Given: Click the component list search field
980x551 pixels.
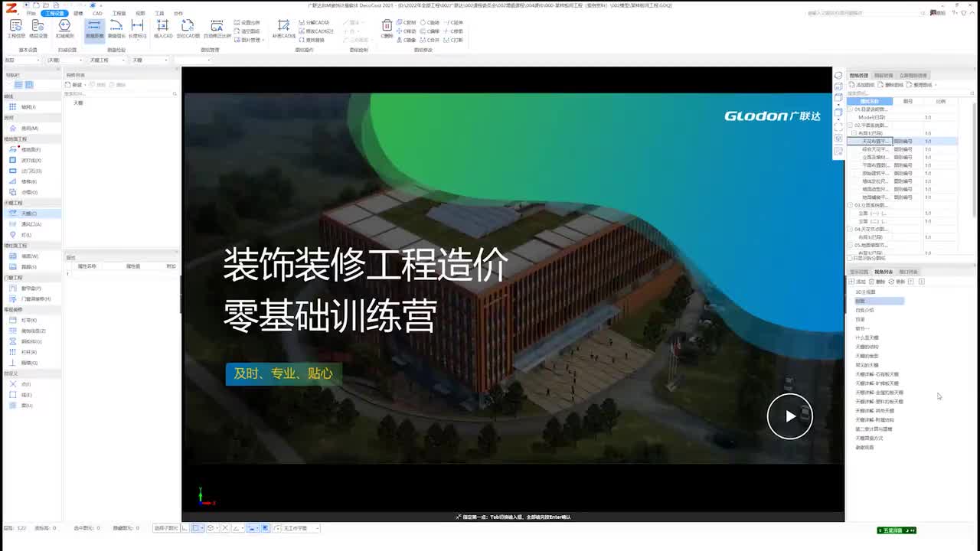Looking at the screenshot, I should point(121,93).
